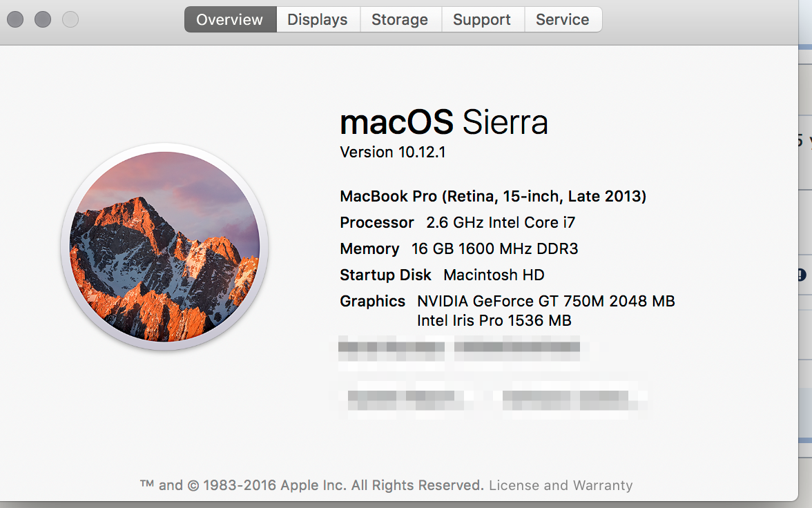Click the Startup Disk label
Screen dimensions: 812x508
pos(385,275)
